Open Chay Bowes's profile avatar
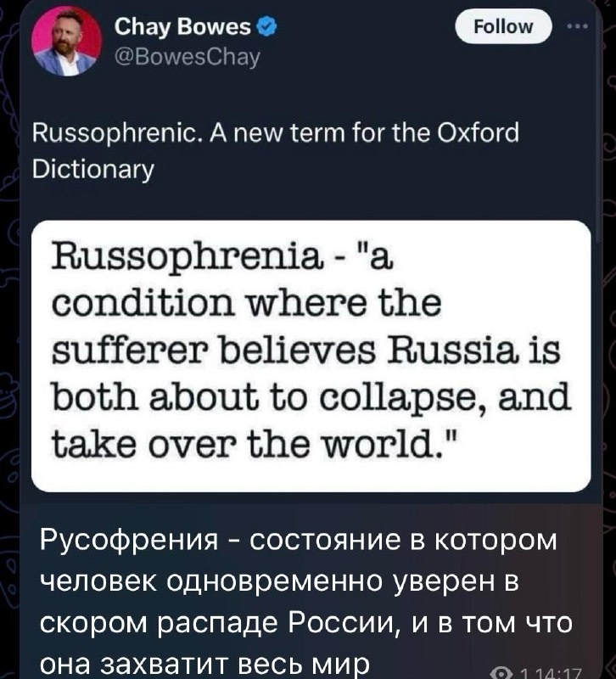This screenshot has width=616, height=679. pyautogui.click(x=66, y=42)
